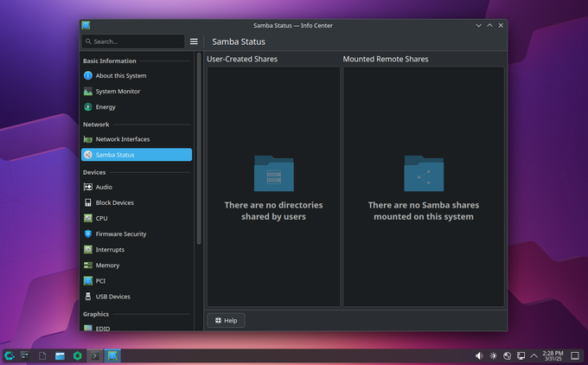Open Network Interfaces page
The width and height of the screenshot is (588, 365).
click(137, 139)
